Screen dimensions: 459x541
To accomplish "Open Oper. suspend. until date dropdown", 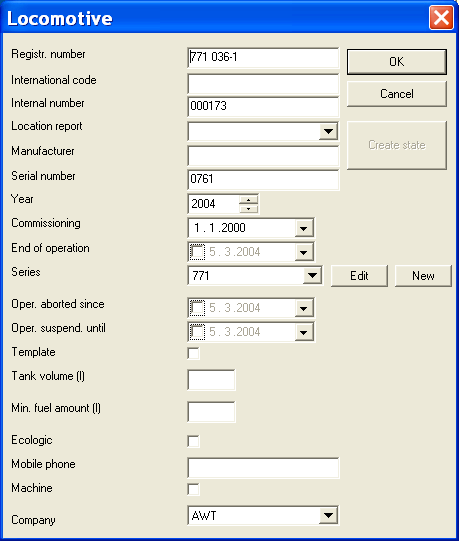I will (303, 332).
